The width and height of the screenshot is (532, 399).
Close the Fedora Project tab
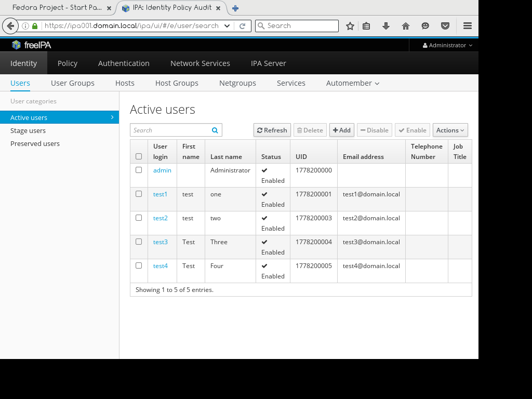[109, 8]
